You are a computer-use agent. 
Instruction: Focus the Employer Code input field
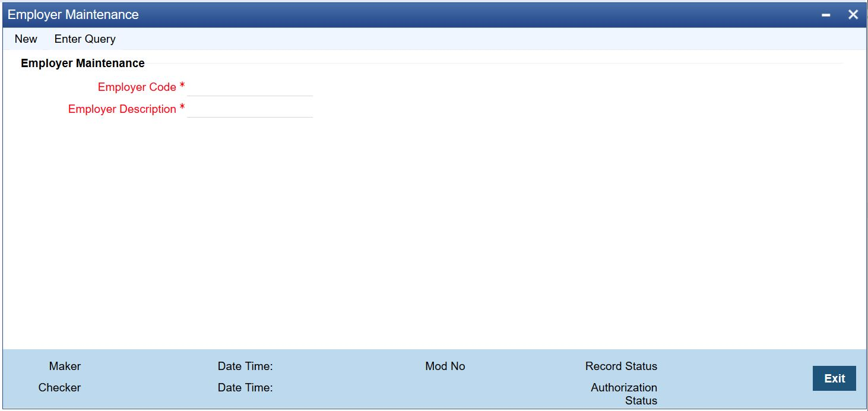250,87
